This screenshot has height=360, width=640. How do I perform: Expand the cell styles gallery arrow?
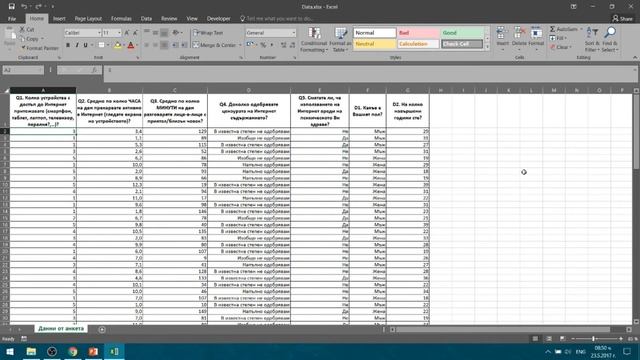[487, 47]
